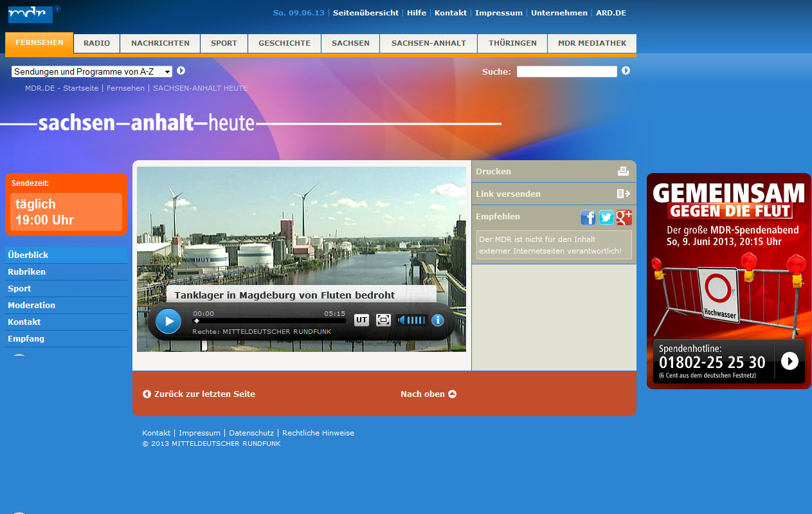Open the Thüringen tab
Image resolution: width=812 pixels, height=514 pixels.
pos(512,43)
